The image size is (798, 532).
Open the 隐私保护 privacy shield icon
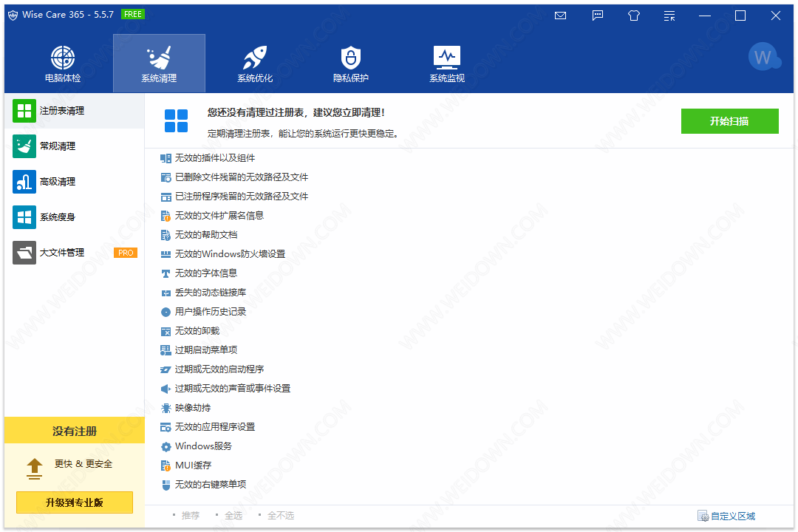coord(350,64)
